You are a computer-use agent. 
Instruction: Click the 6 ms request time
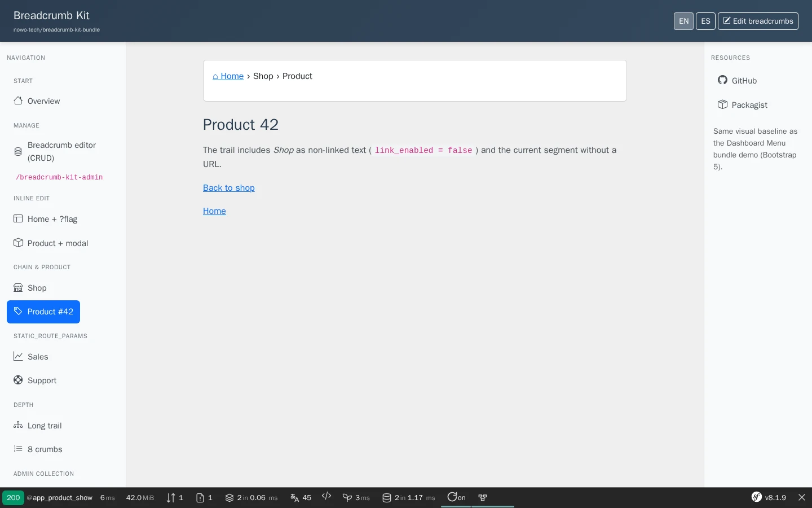[107, 498]
